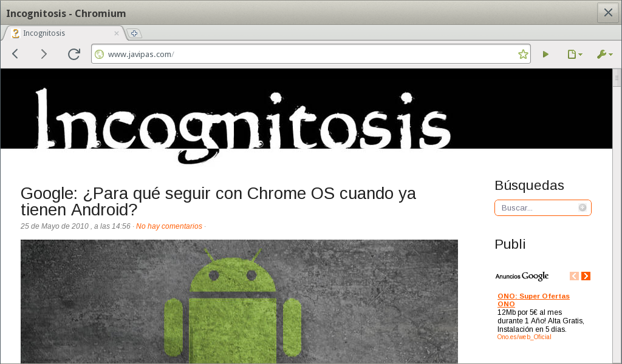The height and width of the screenshot is (364, 622).
Task: Close the Chromium window
Action: click(607, 13)
